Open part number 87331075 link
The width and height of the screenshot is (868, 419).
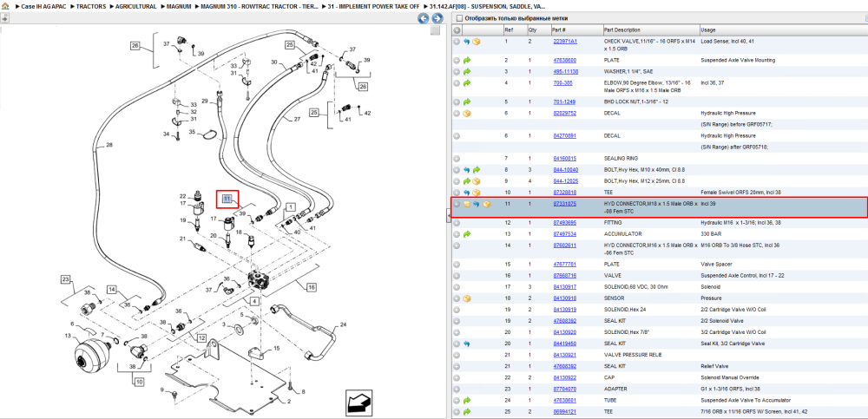[565, 204]
